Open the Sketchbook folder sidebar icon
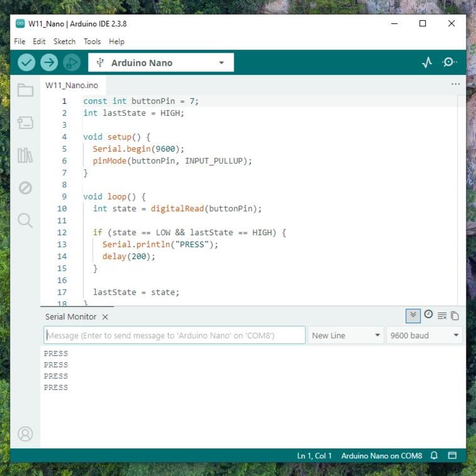Image resolution: width=476 pixels, height=476 pixels. [25, 90]
